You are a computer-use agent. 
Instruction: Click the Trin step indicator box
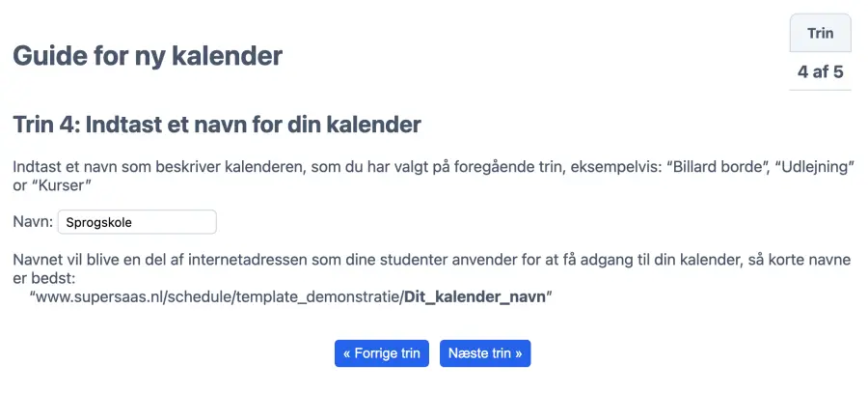click(820, 33)
